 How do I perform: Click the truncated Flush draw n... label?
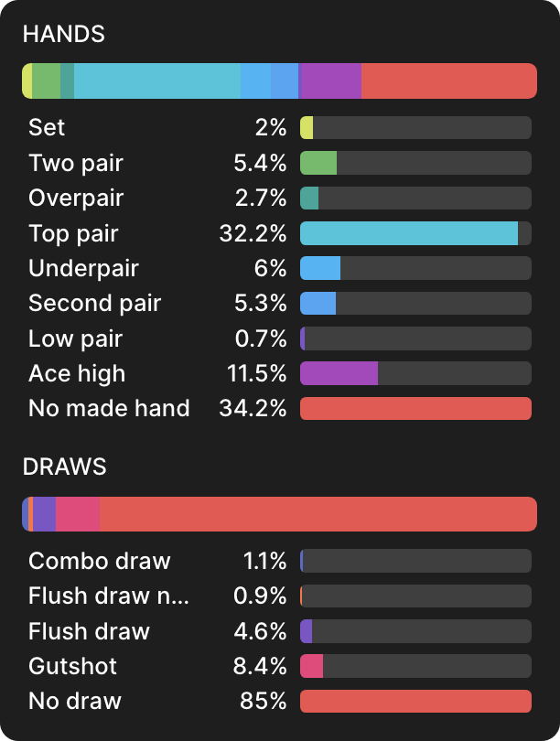coord(108,596)
